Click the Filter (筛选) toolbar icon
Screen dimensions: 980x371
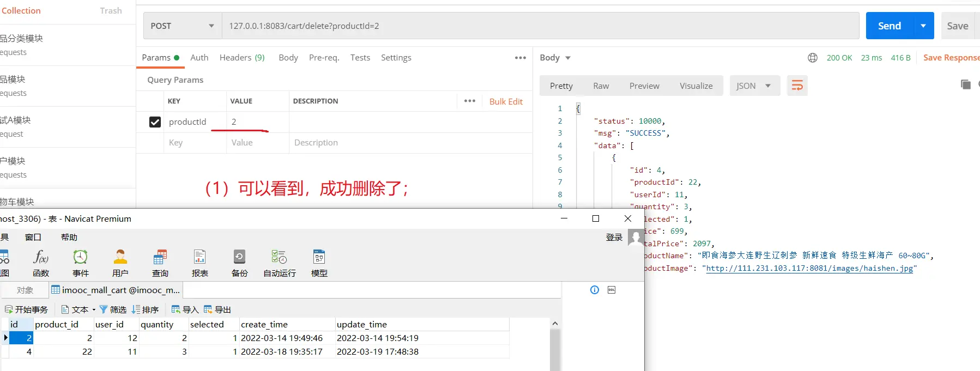click(113, 309)
